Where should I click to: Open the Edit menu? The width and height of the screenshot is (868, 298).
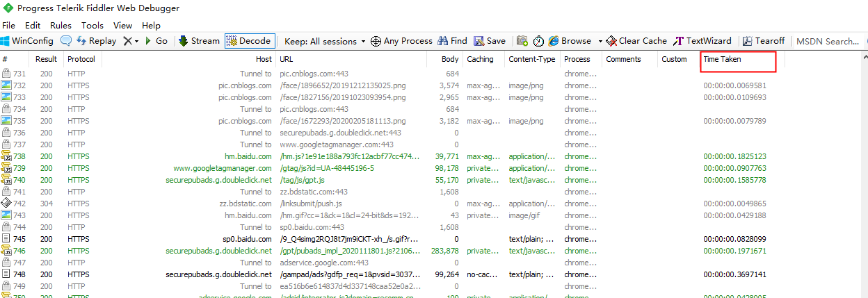coord(33,25)
